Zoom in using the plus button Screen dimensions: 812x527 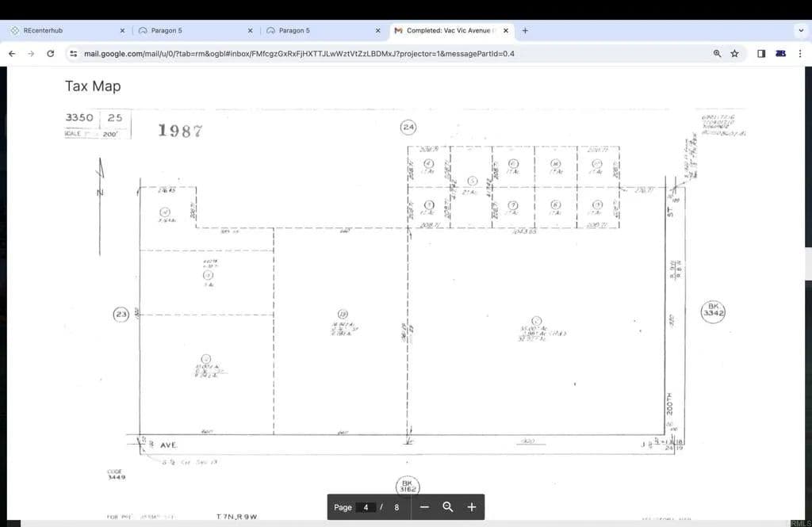(x=472, y=507)
